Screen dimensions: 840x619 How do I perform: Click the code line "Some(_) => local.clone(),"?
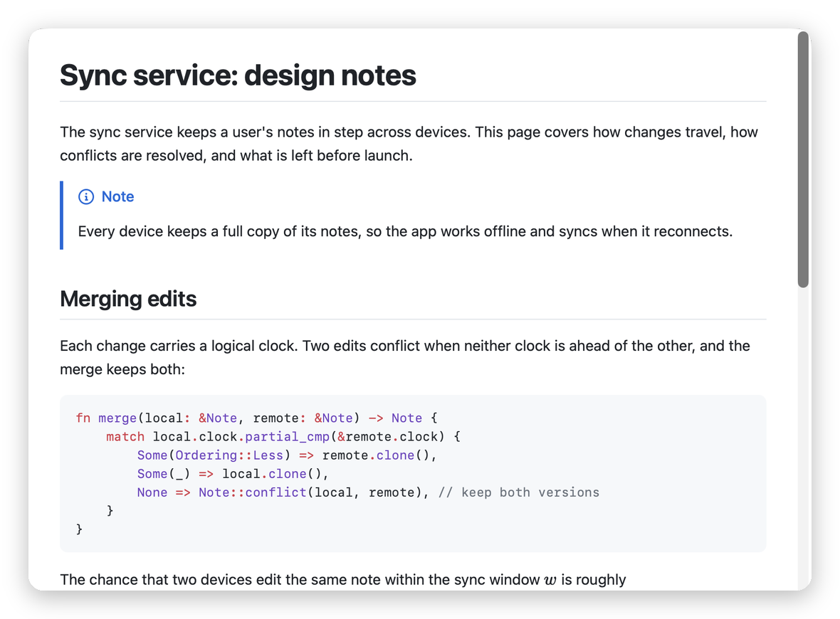coord(233,474)
